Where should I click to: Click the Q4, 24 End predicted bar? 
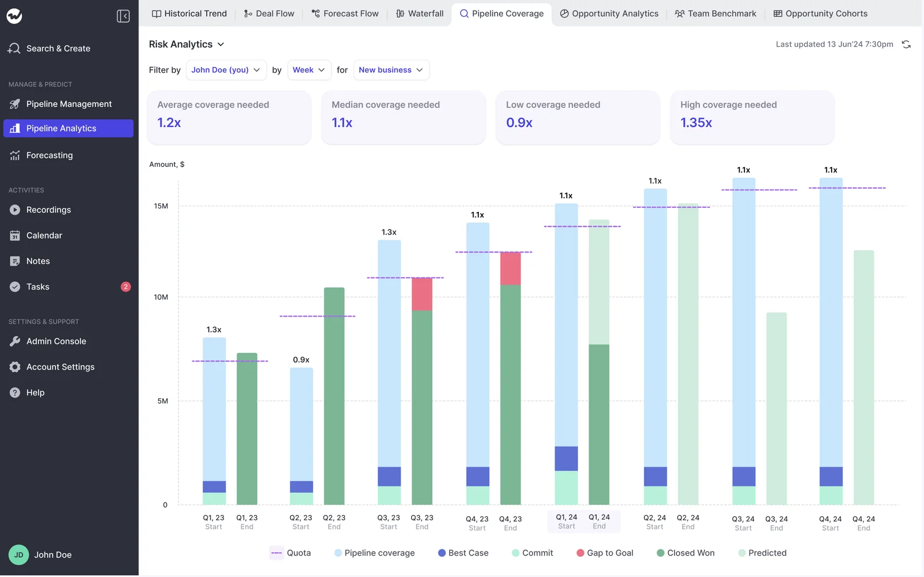[864, 378]
